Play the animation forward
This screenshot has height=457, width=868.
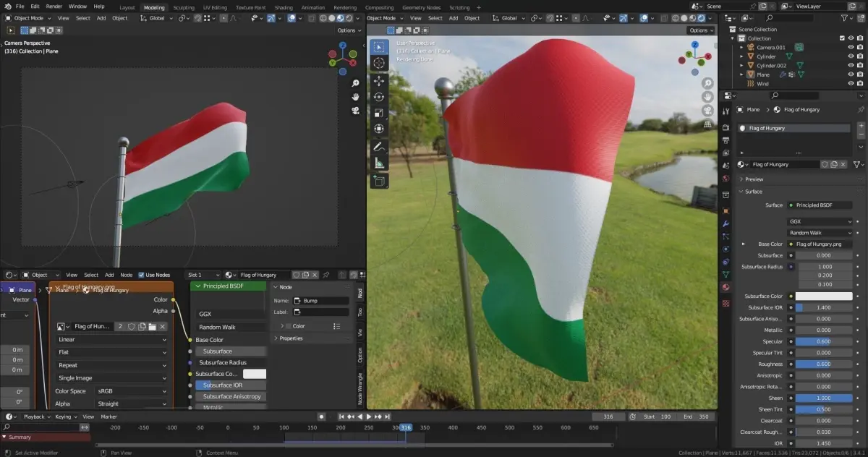[369, 417]
